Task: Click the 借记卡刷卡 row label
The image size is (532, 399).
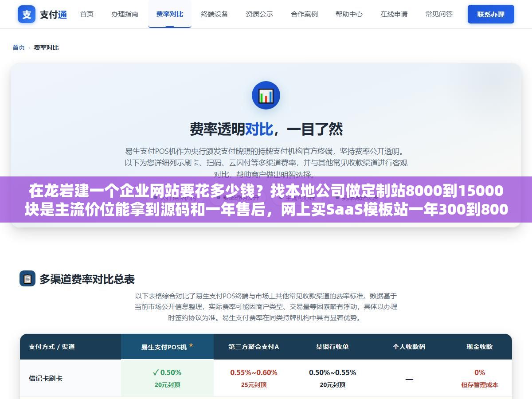Action: [46, 379]
